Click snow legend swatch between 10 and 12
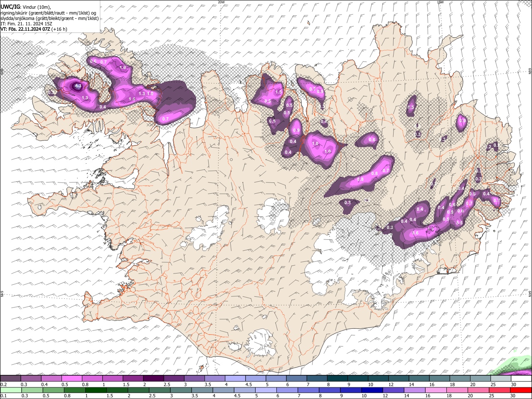The height and width of the screenshot is (399, 532). 378,378
